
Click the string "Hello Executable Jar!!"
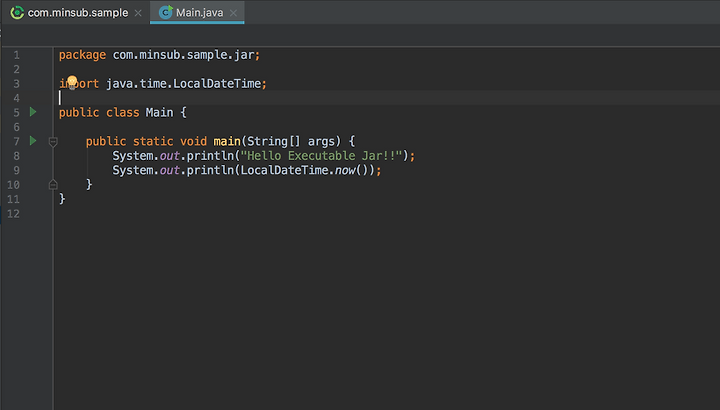click(x=321, y=156)
